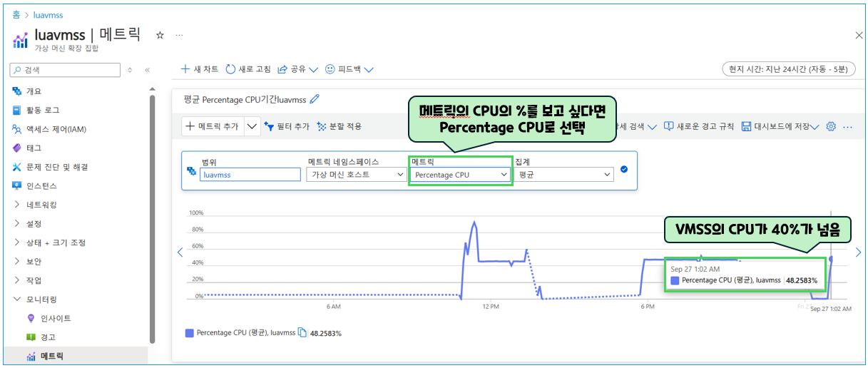Collapse the sidebar with double chevron
The image size is (868, 368).
(x=148, y=70)
